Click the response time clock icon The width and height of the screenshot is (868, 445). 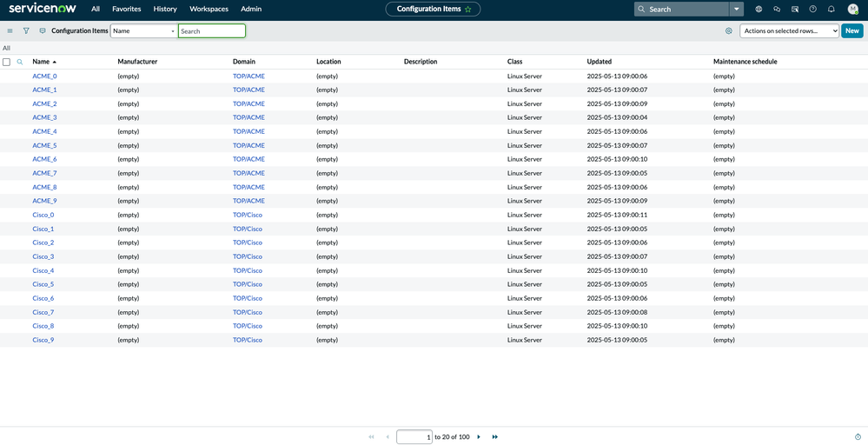click(x=858, y=436)
